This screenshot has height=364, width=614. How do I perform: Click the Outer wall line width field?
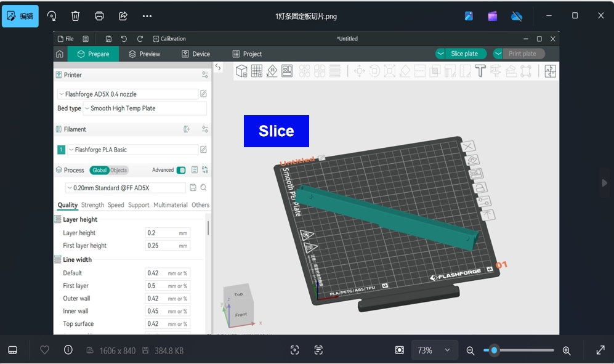[168, 299]
